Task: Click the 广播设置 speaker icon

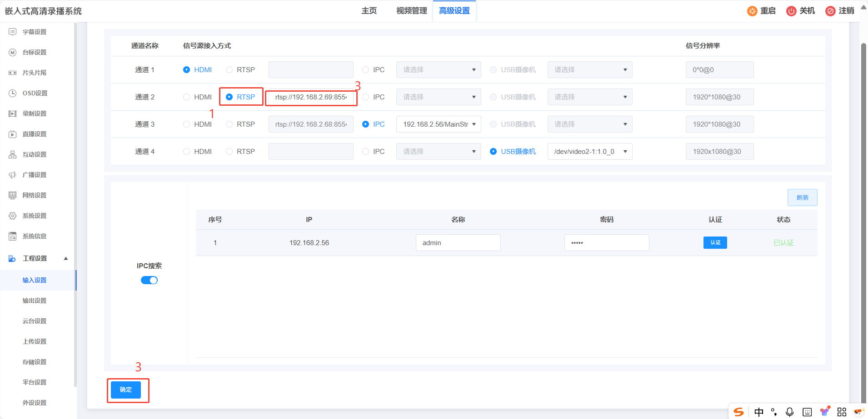Action: (x=13, y=175)
